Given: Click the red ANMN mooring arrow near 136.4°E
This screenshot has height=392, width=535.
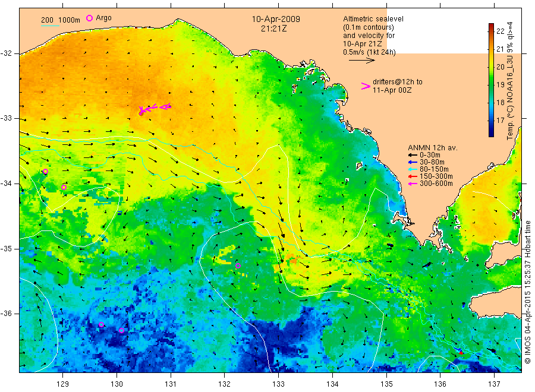Looking at the screenshot, I should (x=461, y=353).
